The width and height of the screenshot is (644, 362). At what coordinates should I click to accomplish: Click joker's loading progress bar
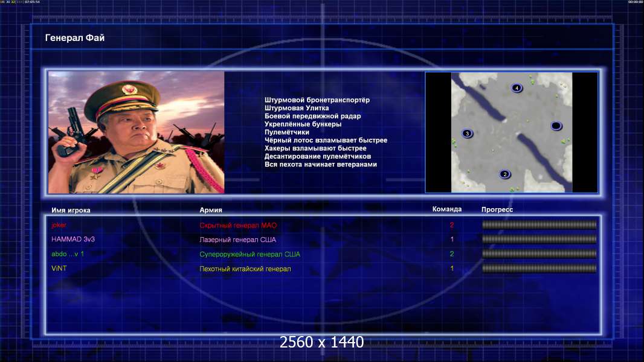point(539,224)
